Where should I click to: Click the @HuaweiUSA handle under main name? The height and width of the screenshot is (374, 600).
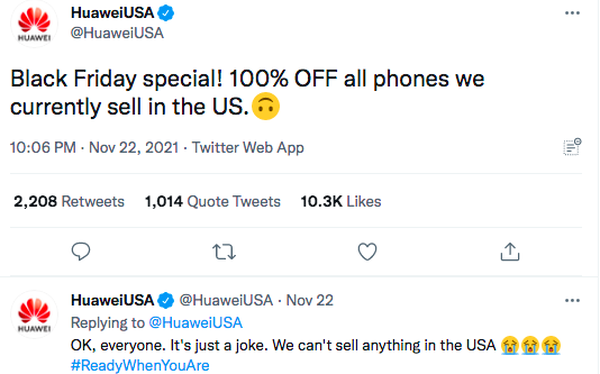pyautogui.click(x=117, y=33)
